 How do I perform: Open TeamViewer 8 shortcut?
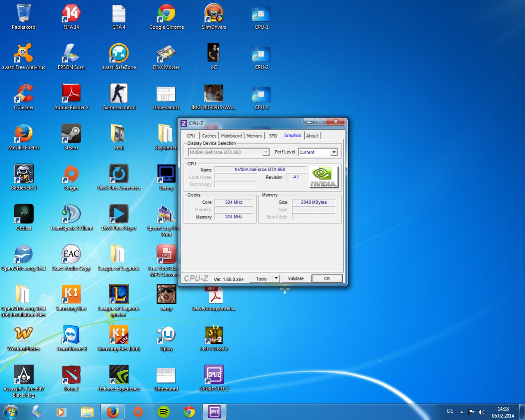point(71,339)
